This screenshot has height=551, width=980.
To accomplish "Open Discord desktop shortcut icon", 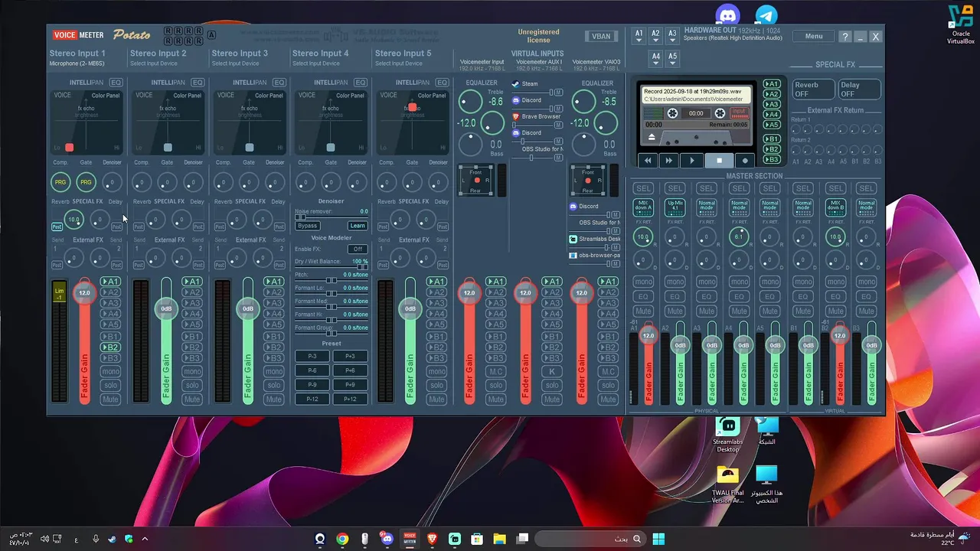I will [727, 15].
